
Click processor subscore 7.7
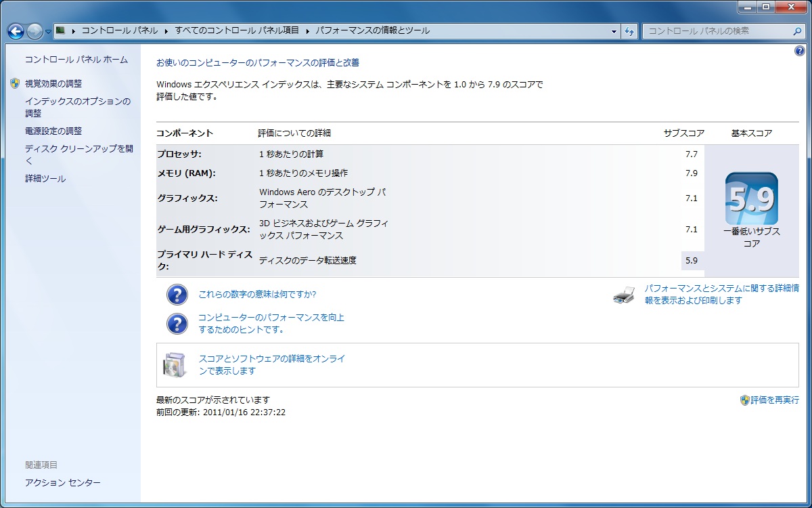[x=691, y=154]
